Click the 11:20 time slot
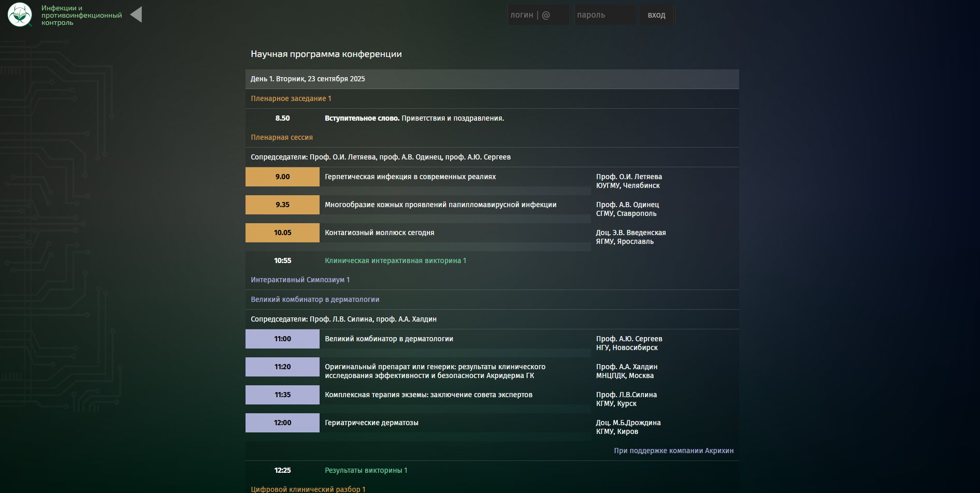The width and height of the screenshot is (980, 493). coord(282,367)
